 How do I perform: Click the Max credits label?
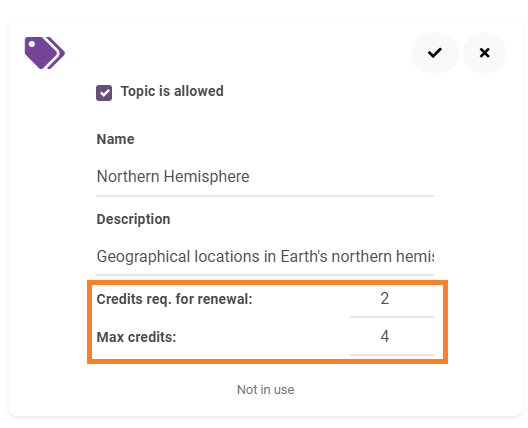tap(136, 337)
